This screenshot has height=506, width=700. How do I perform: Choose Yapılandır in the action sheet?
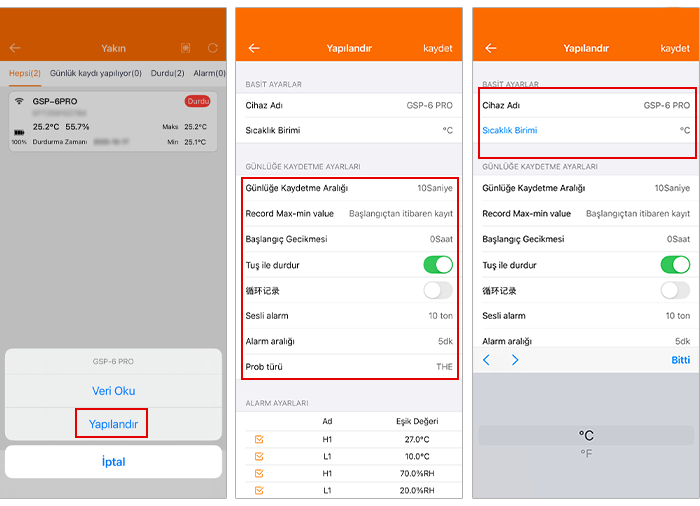(112, 424)
